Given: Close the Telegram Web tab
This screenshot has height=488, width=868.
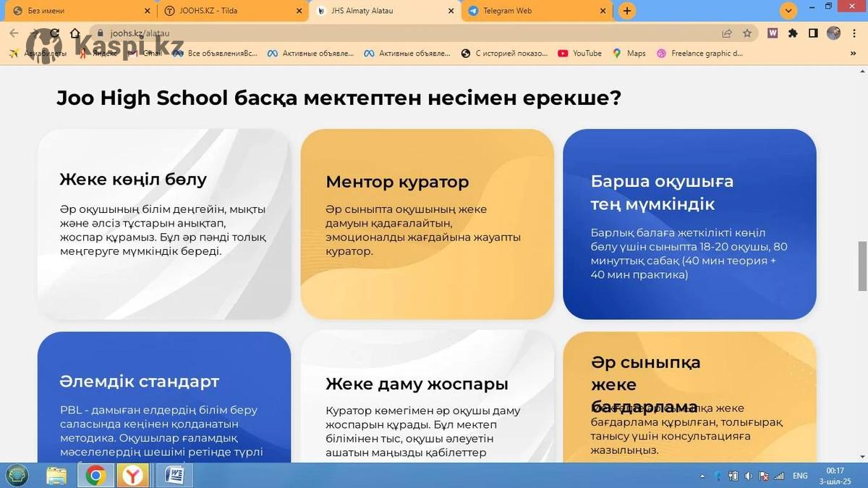Looking at the screenshot, I should [x=603, y=11].
